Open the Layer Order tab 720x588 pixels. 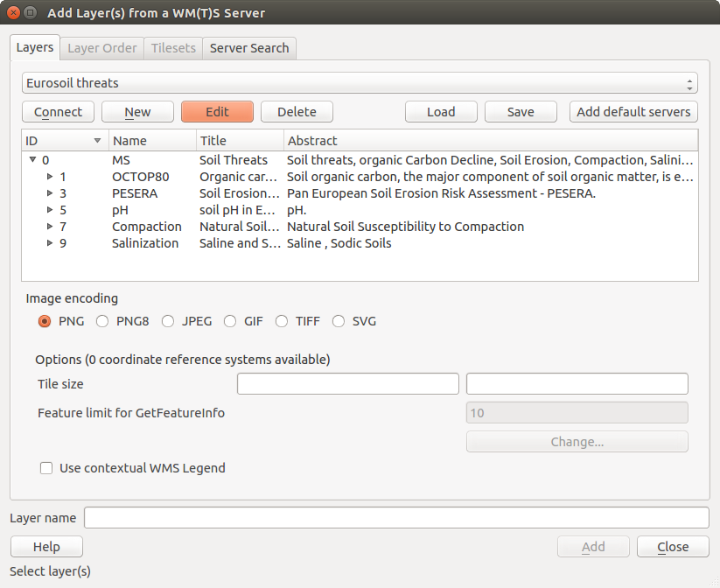102,48
